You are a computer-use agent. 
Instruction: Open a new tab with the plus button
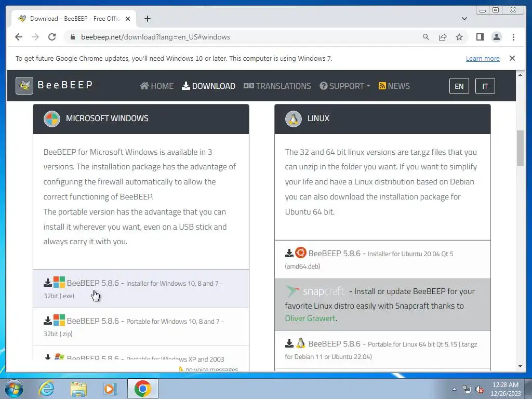coord(147,19)
